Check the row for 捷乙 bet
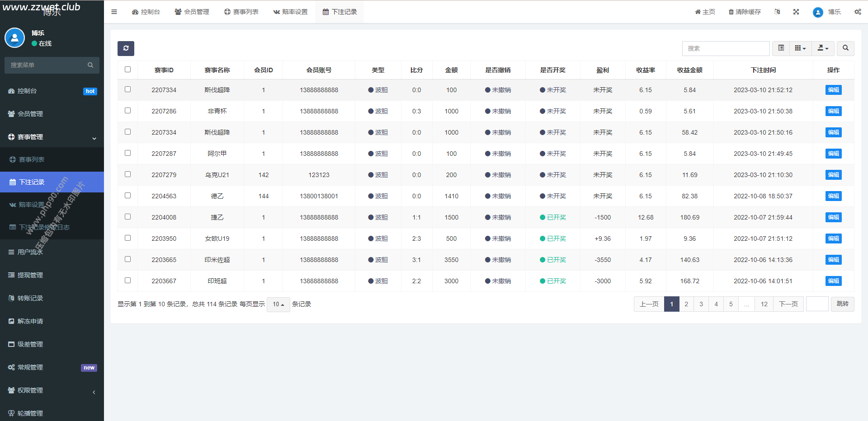This screenshot has width=868, height=421. click(127, 217)
